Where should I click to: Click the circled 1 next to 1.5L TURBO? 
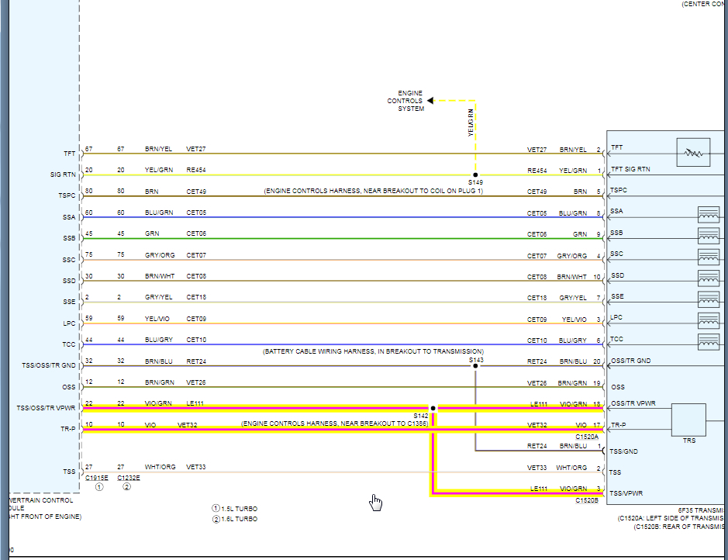pos(216,509)
